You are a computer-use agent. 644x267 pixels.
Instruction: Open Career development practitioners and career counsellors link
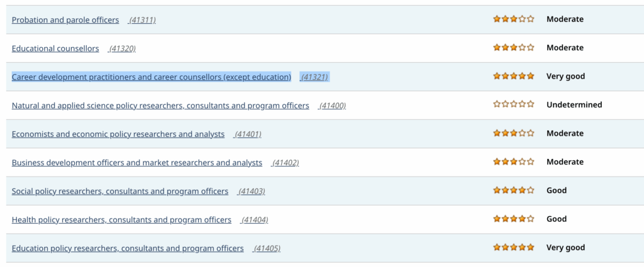152,77
